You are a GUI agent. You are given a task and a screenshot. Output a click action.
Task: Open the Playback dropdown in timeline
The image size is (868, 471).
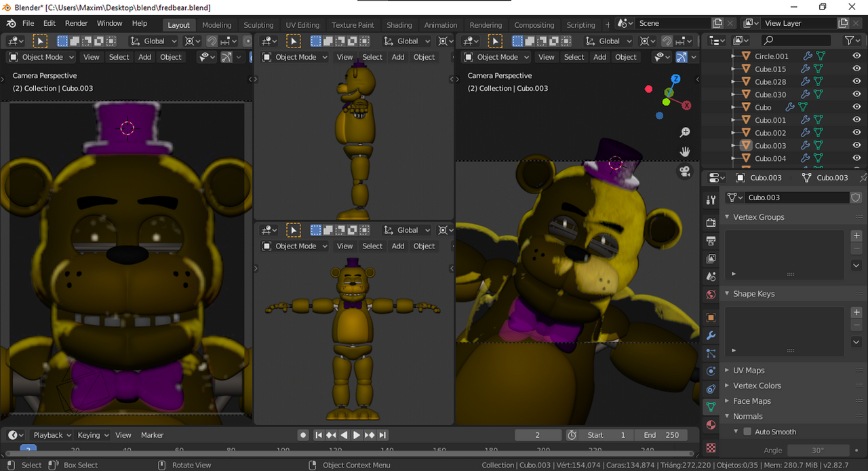pos(53,435)
